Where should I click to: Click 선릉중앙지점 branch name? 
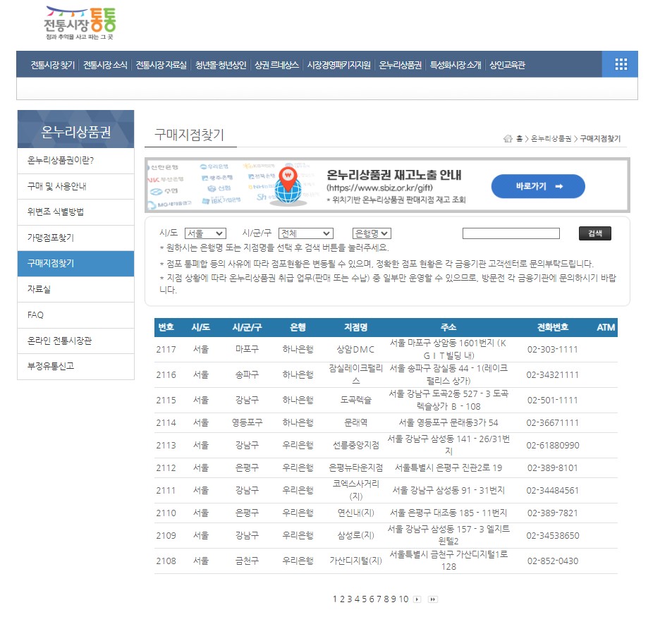tap(355, 445)
